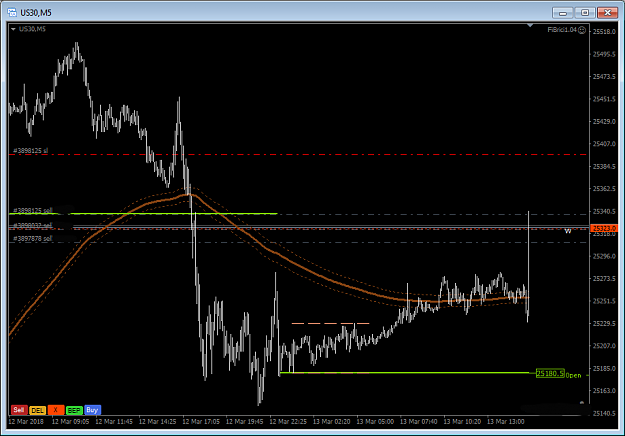Click the orange X button
Image resolution: width=625 pixels, height=436 pixels.
(x=56, y=410)
